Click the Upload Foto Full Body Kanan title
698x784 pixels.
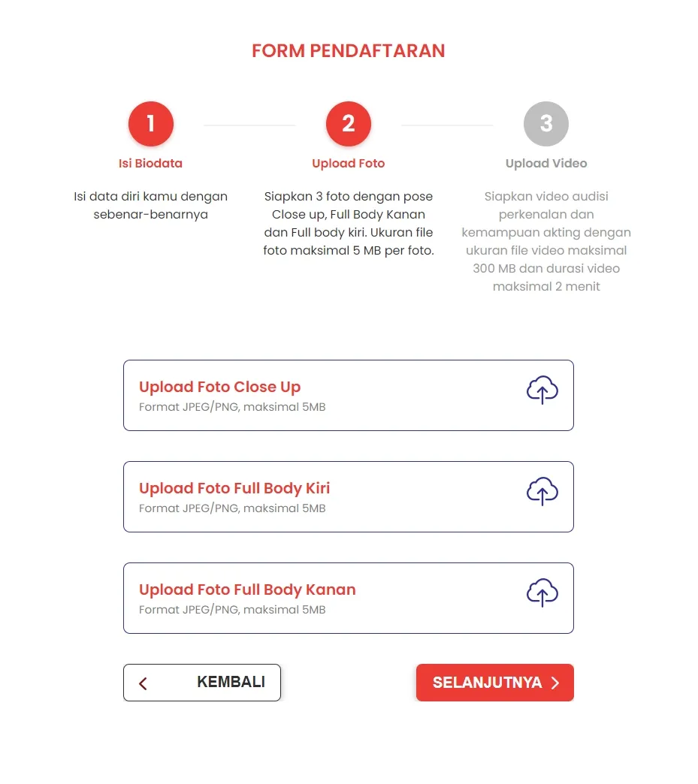point(247,590)
